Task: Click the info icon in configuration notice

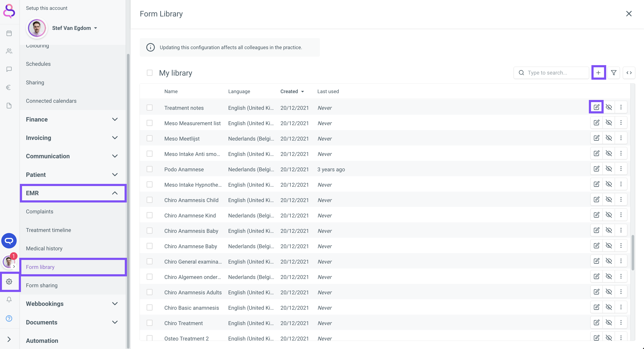Action: click(150, 47)
